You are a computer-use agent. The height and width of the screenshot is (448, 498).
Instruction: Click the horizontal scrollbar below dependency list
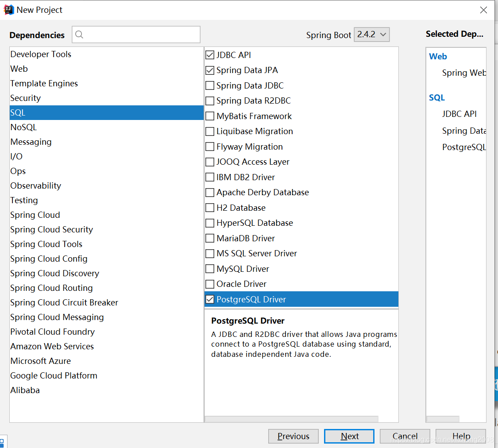pos(291,419)
